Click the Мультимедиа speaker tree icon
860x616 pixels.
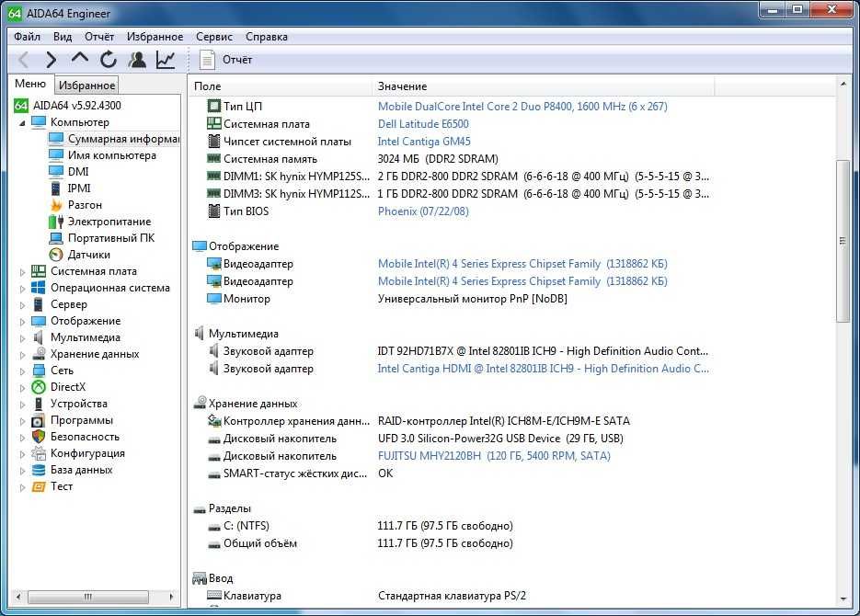[x=39, y=337]
